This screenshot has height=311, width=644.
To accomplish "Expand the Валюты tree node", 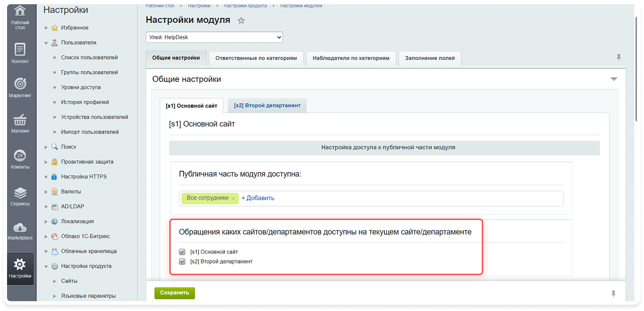I will [46, 192].
